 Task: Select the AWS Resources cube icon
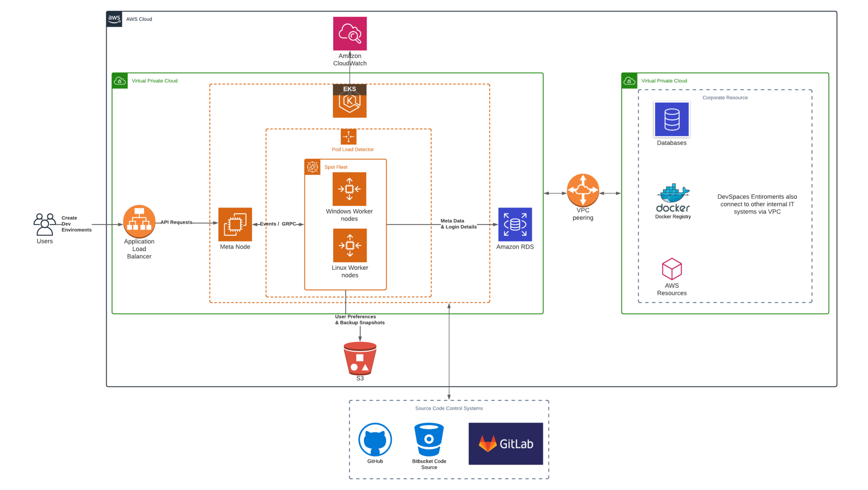tap(671, 269)
